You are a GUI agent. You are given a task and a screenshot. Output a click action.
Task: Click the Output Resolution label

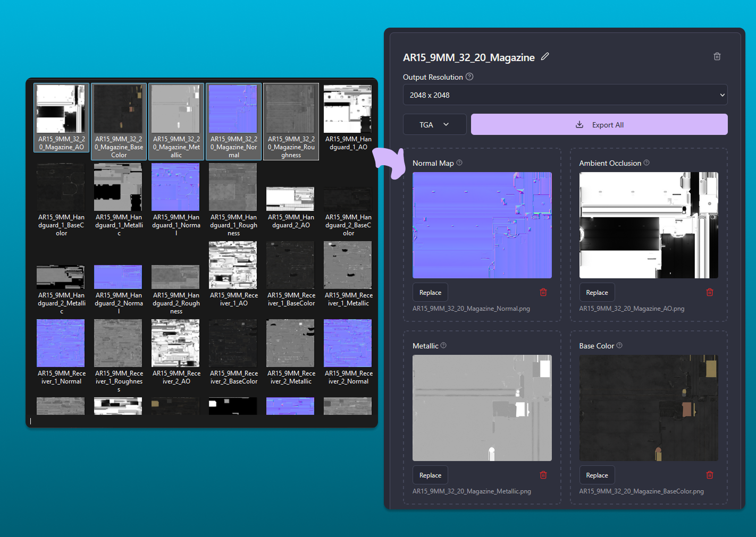pyautogui.click(x=433, y=77)
